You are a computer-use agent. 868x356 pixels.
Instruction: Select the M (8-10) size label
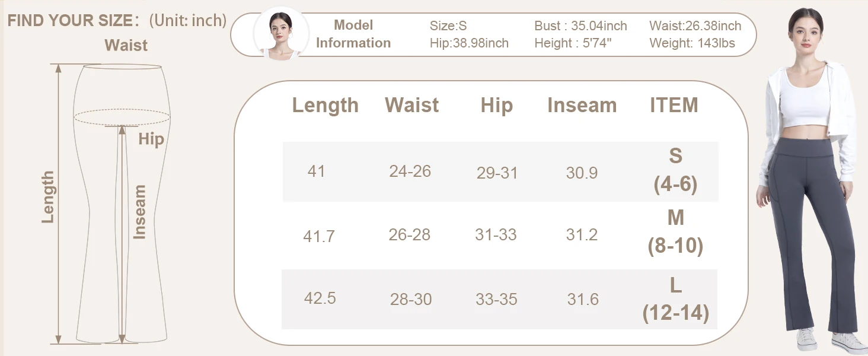(x=675, y=232)
